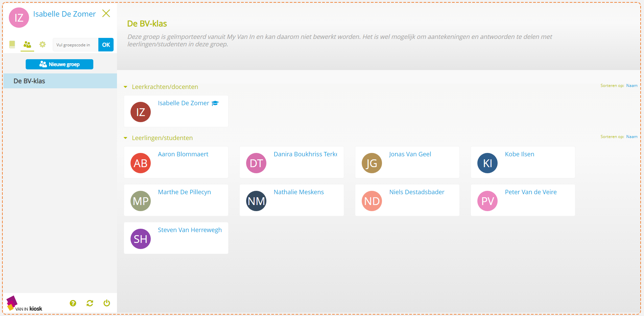644x316 pixels.
Task: Log out with the power icon
Action: pyautogui.click(x=107, y=303)
